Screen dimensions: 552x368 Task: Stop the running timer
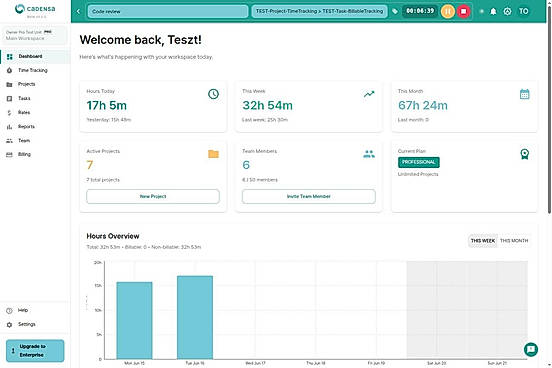464,11
